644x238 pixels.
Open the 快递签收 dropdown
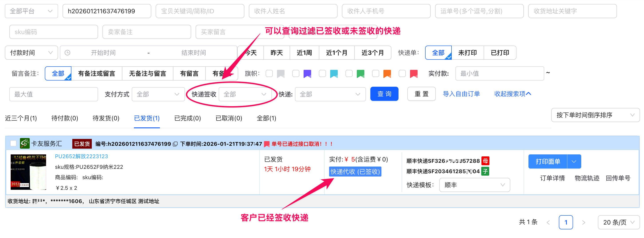point(245,94)
